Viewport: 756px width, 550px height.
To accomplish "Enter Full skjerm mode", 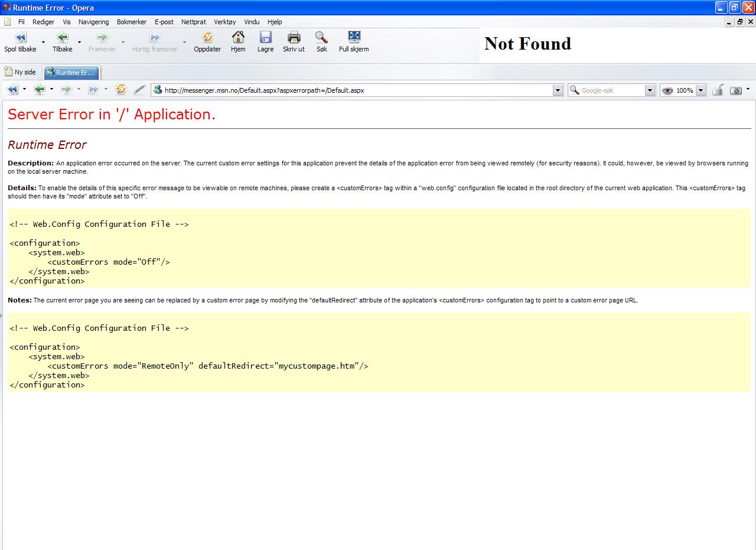I will click(x=354, y=38).
